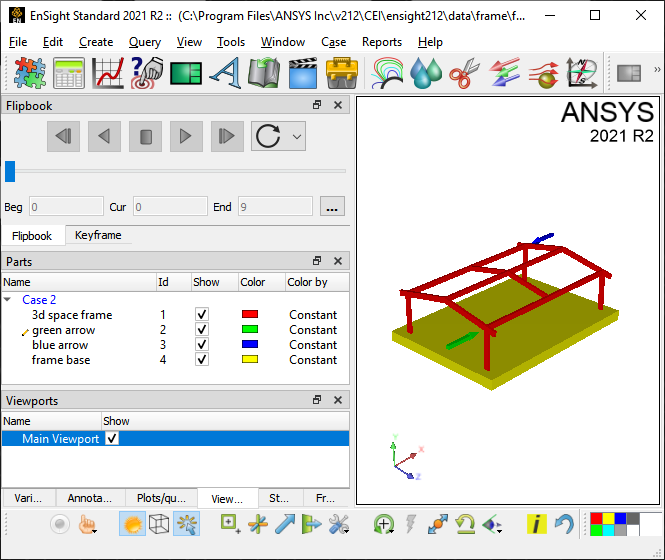Click the flipbook play backward button
Viewport: 665px width, 560px height.
tap(104, 137)
